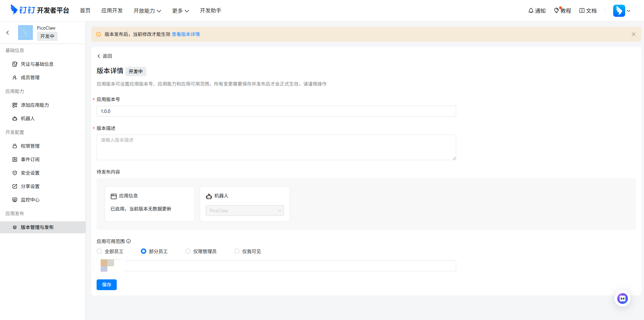Click the info icon beside 应用可用范围
This screenshot has height=320, width=644.
pyautogui.click(x=128, y=241)
